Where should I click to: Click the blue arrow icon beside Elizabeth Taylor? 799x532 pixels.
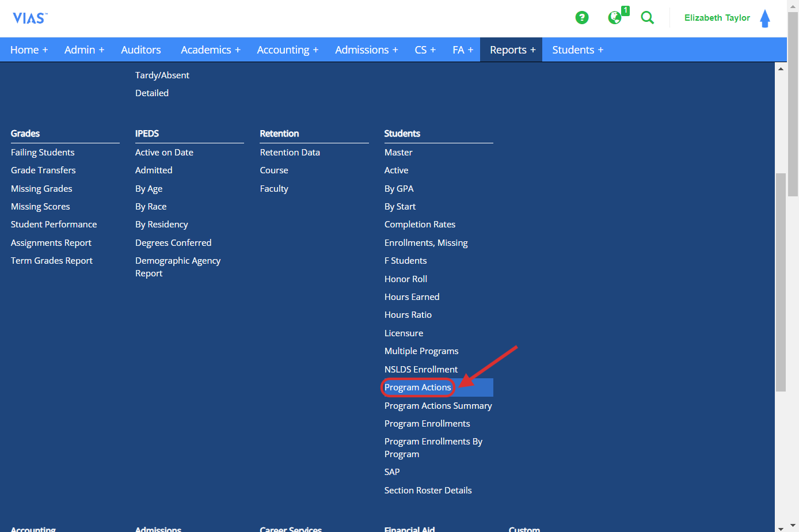coord(765,18)
